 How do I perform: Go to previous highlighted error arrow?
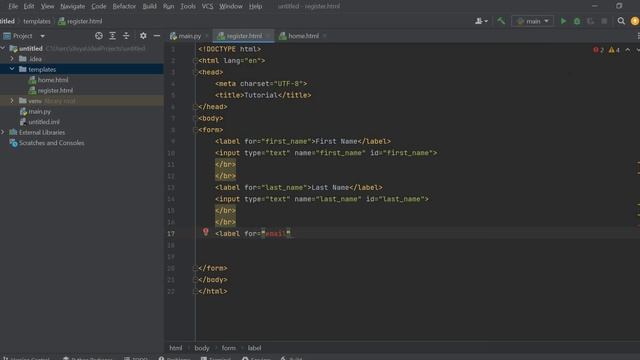point(628,50)
